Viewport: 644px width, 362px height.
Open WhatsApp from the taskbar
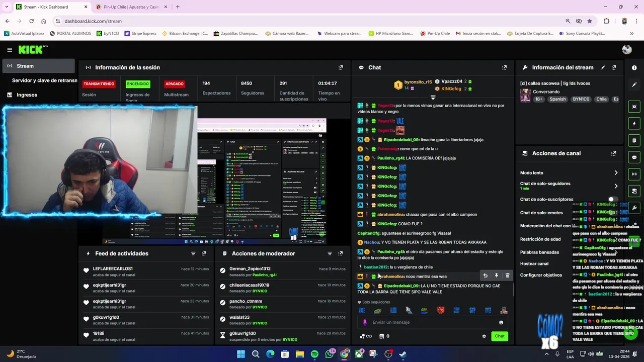[330, 354]
